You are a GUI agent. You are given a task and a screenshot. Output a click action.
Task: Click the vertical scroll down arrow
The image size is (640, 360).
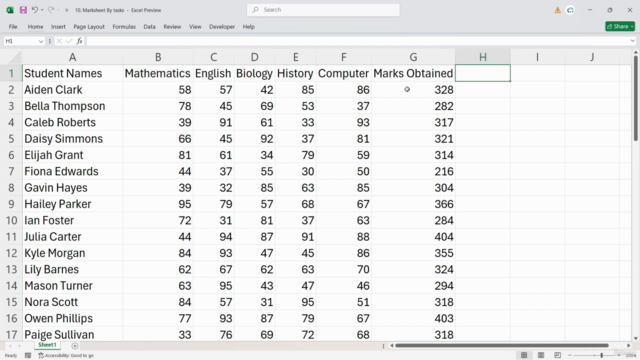636,338
